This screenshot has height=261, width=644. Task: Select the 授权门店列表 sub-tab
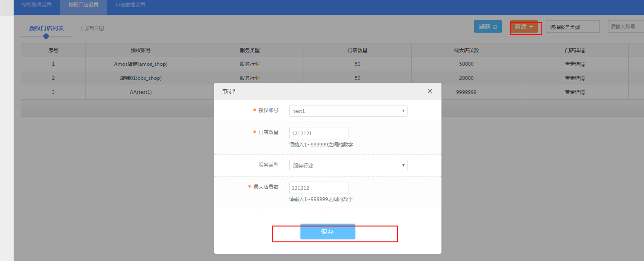46,28
